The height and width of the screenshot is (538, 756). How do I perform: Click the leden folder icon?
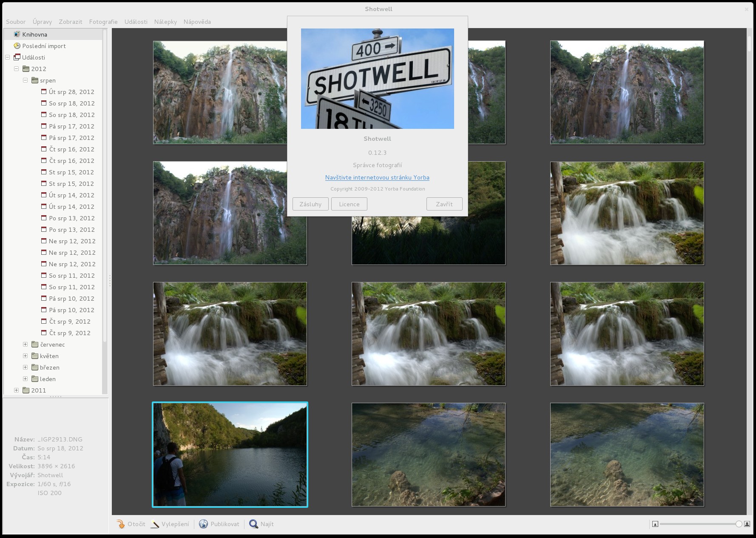(35, 379)
